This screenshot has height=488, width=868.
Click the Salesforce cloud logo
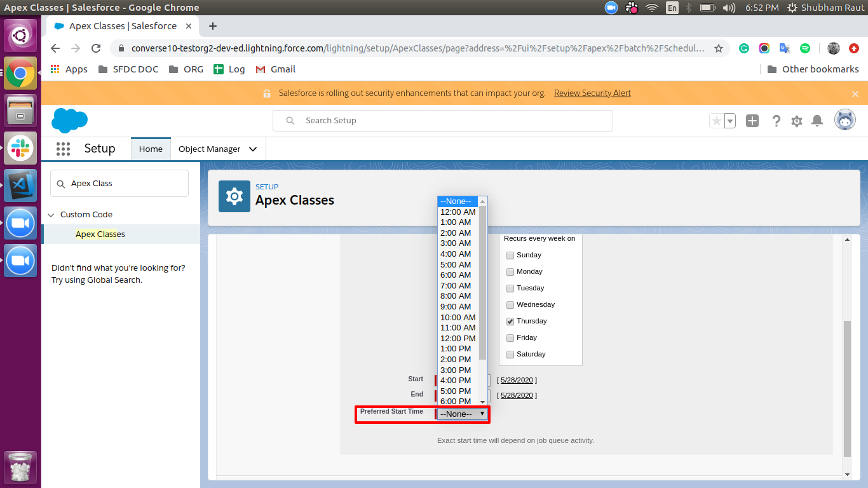[x=70, y=120]
